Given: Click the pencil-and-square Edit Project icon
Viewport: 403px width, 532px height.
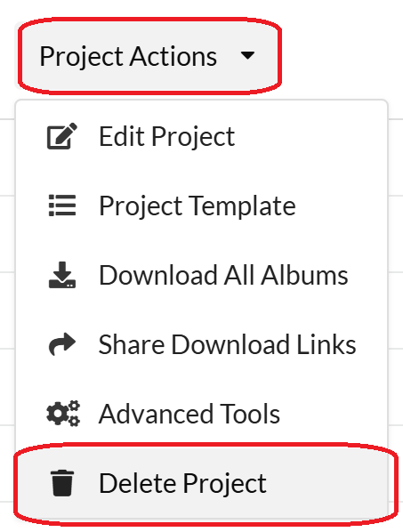Looking at the screenshot, I should [x=62, y=136].
